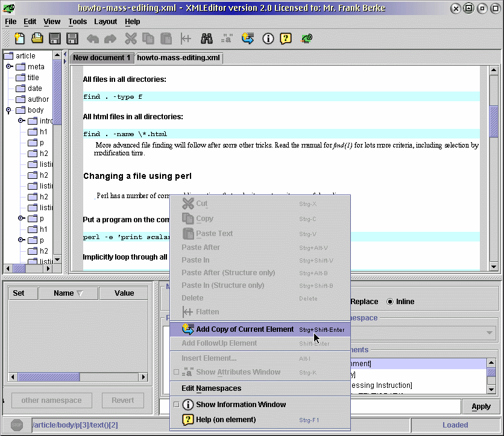This screenshot has height=436, width=504.
Task: Click the binoculars Find icon
Action: tap(207, 39)
